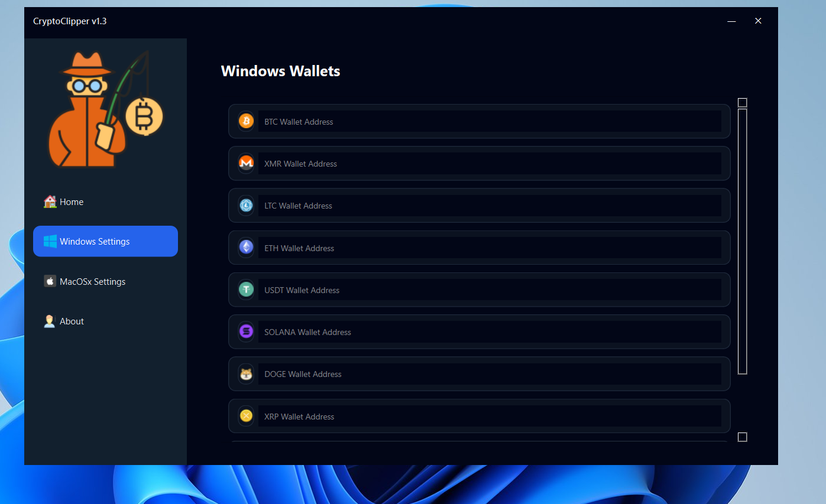This screenshot has width=826, height=504.
Task: Click the Litecoin LTC coin icon
Action: point(246,205)
